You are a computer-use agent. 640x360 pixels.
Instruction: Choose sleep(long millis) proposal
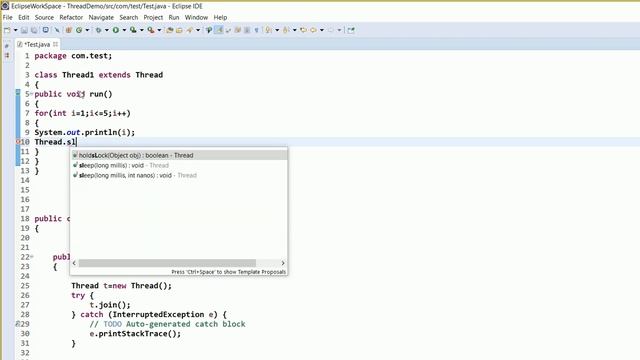(x=179, y=165)
